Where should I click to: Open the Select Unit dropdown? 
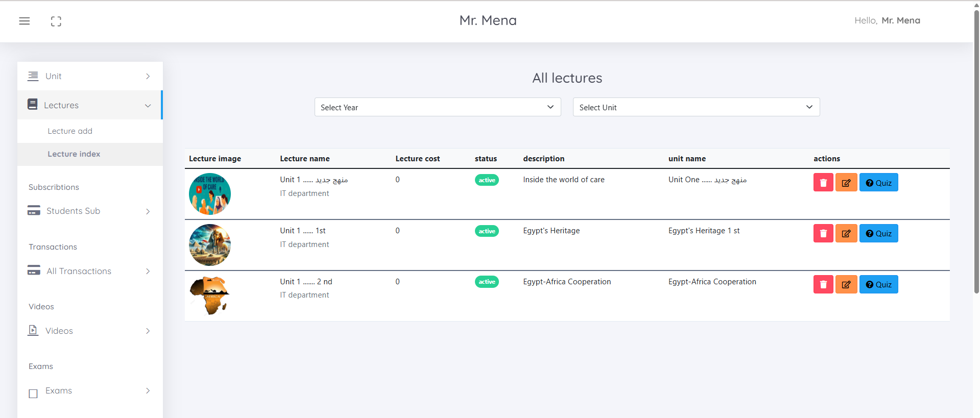coord(696,107)
